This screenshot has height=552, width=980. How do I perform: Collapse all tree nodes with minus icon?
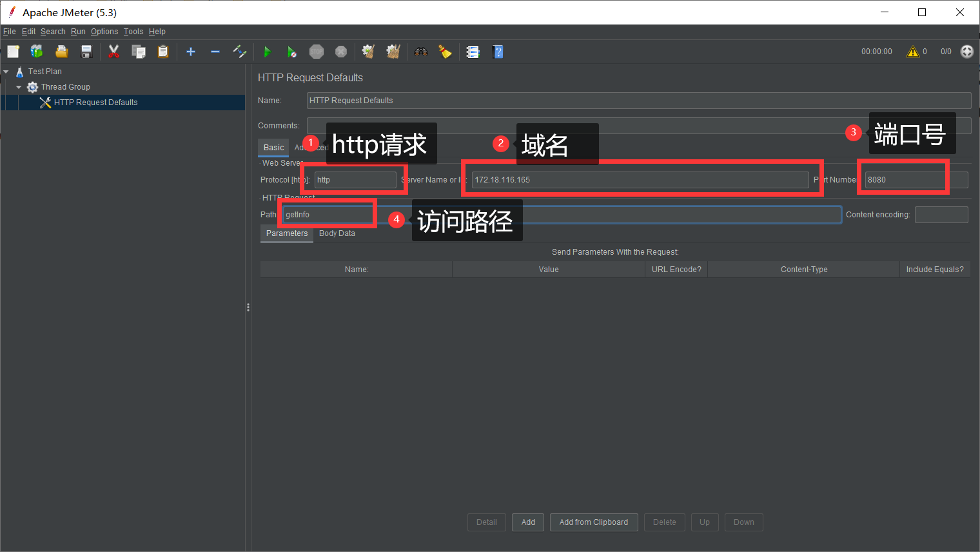(x=215, y=52)
